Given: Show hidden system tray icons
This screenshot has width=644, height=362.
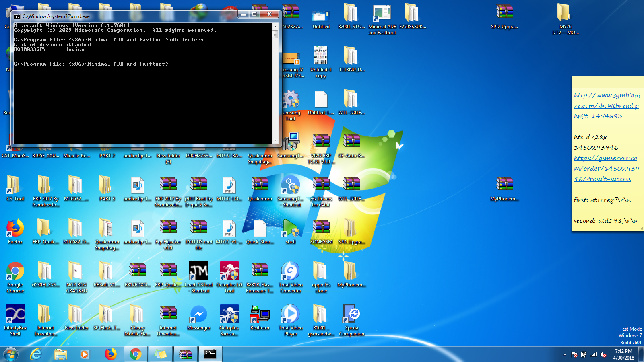Looking at the screenshot, I should [564, 354].
